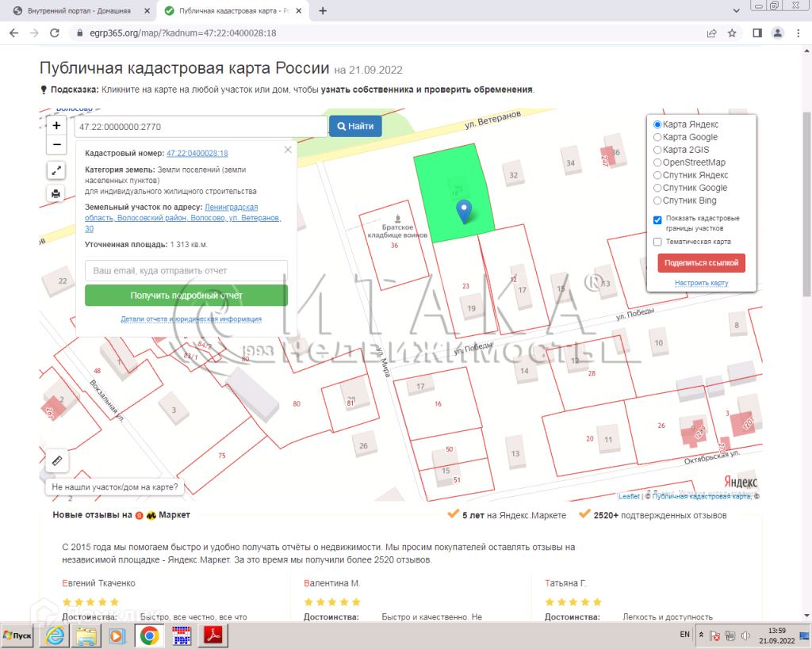
Task: Open Настроить карту link
Action: point(701,283)
